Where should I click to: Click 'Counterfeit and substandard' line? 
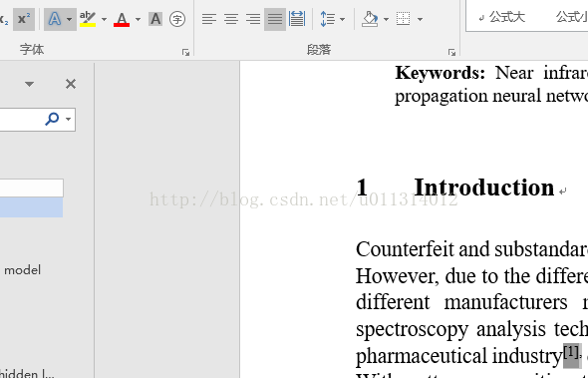pyautogui.click(x=471, y=249)
